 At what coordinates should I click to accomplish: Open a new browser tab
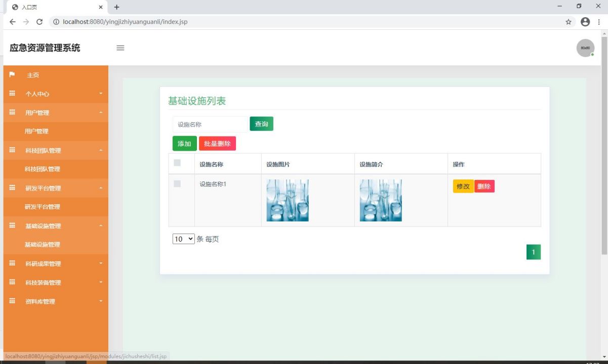tap(117, 7)
